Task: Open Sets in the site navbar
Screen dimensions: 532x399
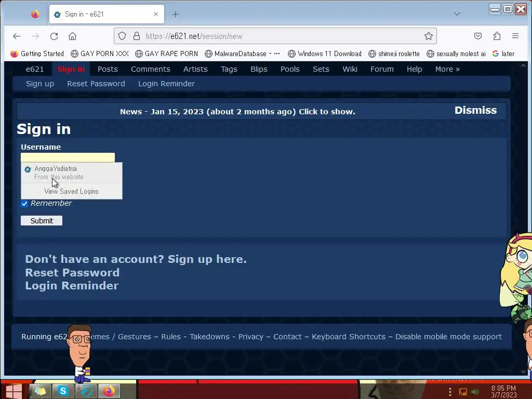Action: pos(321,69)
